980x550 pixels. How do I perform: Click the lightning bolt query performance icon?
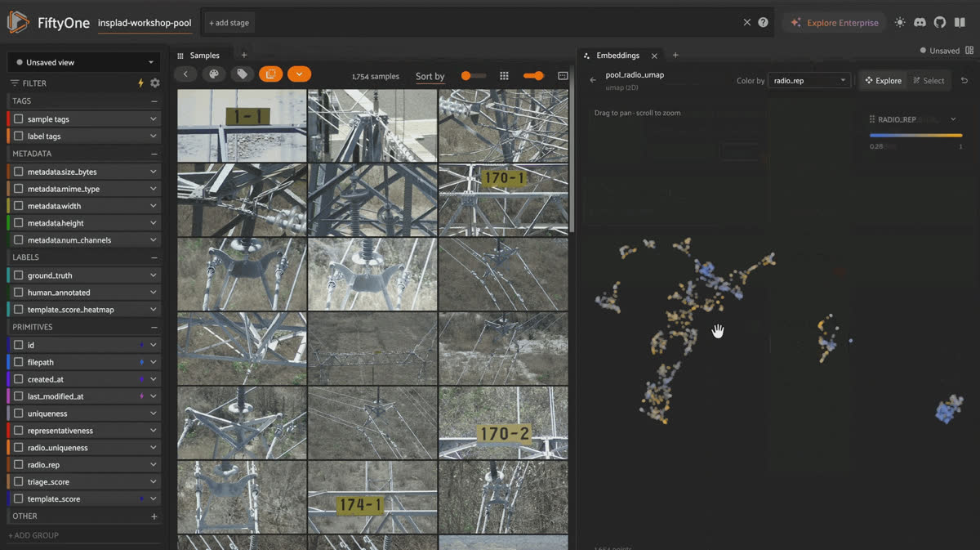[140, 83]
